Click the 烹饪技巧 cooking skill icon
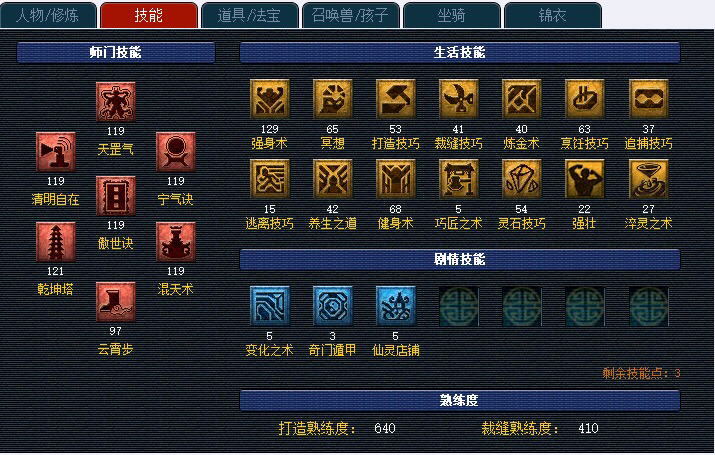Image resolution: width=715 pixels, height=455 pixels. point(585,99)
